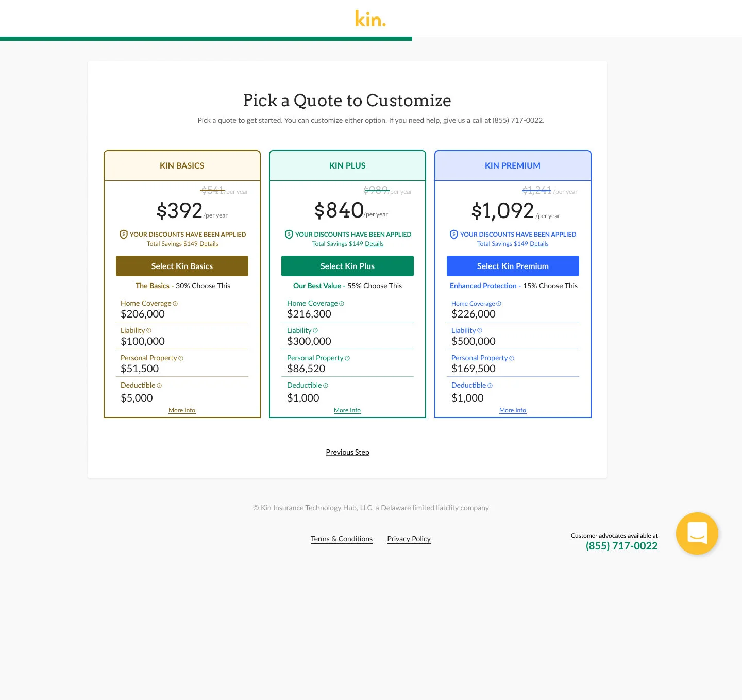Image resolution: width=742 pixels, height=700 pixels.
Task: Go back via Previous Step link
Action: (x=347, y=452)
